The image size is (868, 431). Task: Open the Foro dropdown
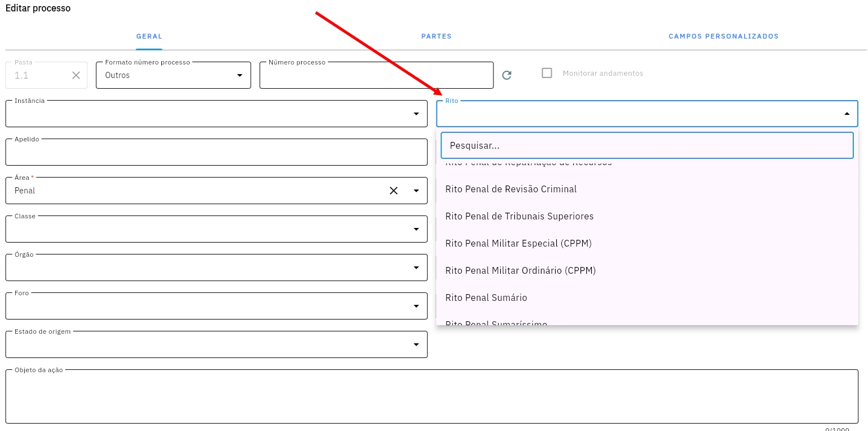point(416,306)
